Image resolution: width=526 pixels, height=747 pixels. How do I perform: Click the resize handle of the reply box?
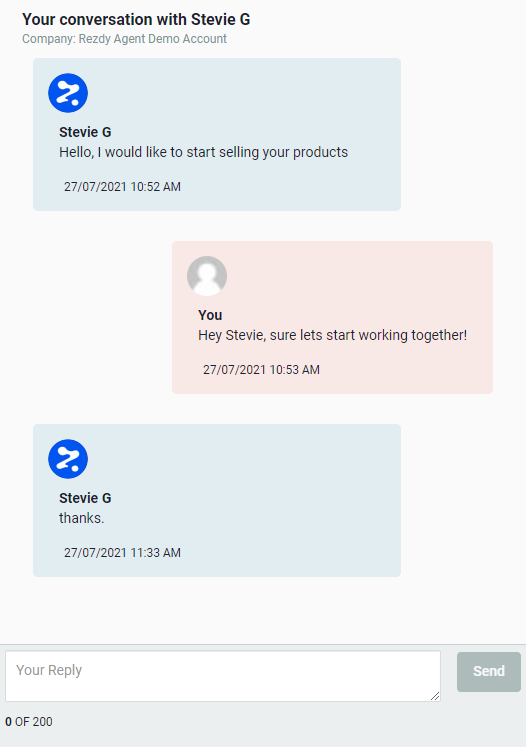click(x=435, y=696)
